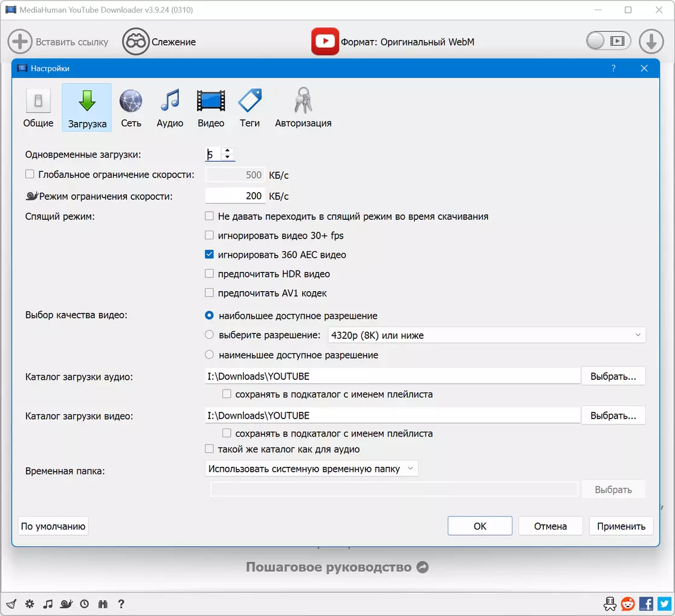Image resolution: width=675 pixels, height=616 pixels.
Task: Open the Facebook icon link
Action: point(646,604)
